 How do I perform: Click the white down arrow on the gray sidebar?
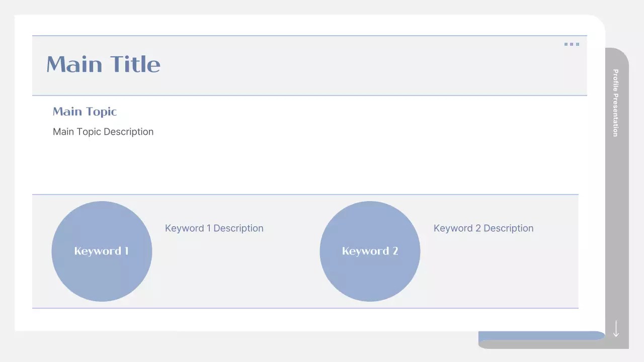pyautogui.click(x=616, y=329)
